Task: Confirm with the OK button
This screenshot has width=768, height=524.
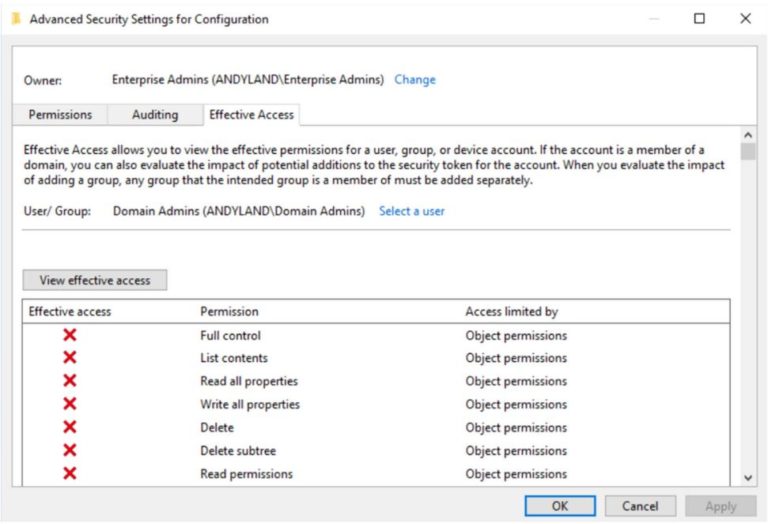Action: 560,506
